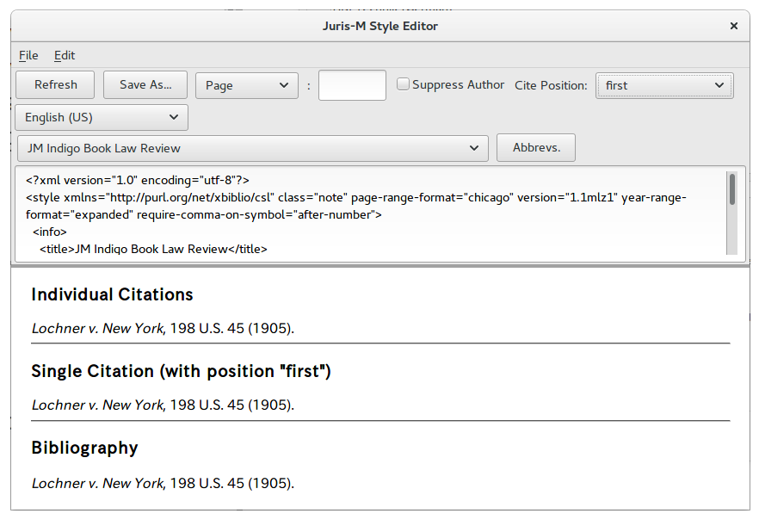Click the chevron arrow of the Page dropdown
The width and height of the screenshot is (759, 532).
click(284, 86)
